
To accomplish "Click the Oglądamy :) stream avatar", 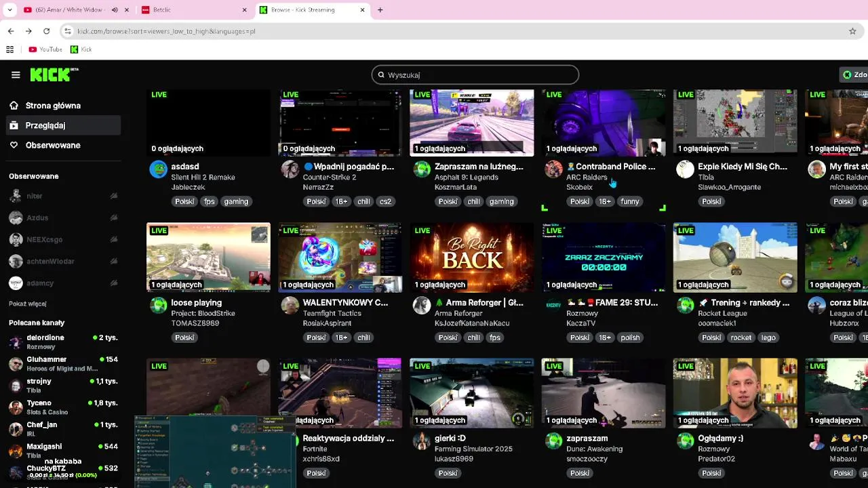I will [x=685, y=441].
